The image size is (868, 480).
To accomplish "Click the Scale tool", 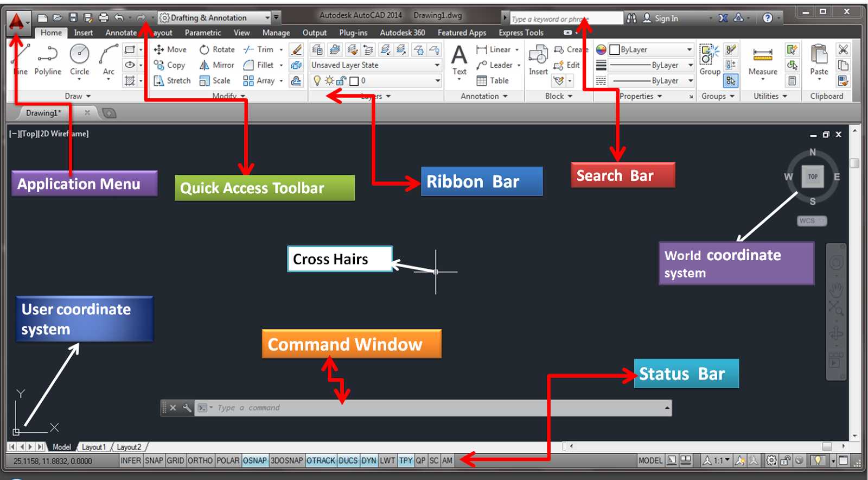I will click(215, 81).
